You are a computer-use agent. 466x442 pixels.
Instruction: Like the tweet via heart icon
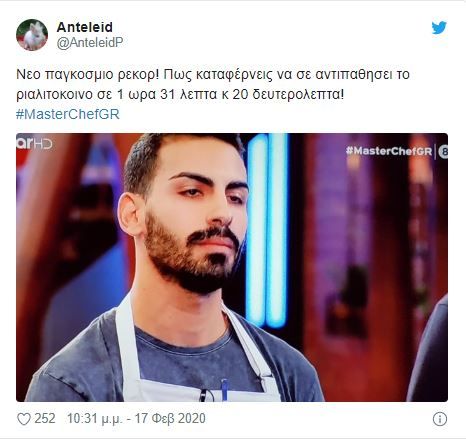pyautogui.click(x=24, y=419)
